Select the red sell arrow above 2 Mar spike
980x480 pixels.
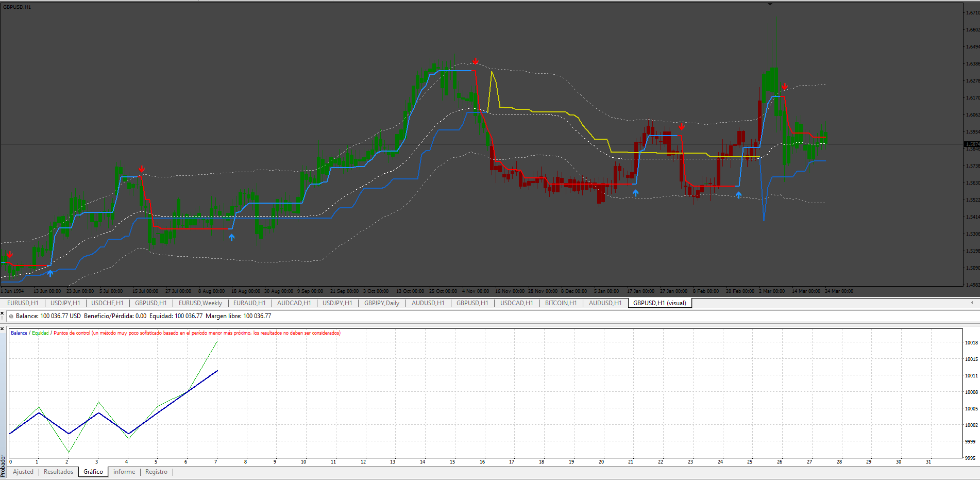coord(784,87)
